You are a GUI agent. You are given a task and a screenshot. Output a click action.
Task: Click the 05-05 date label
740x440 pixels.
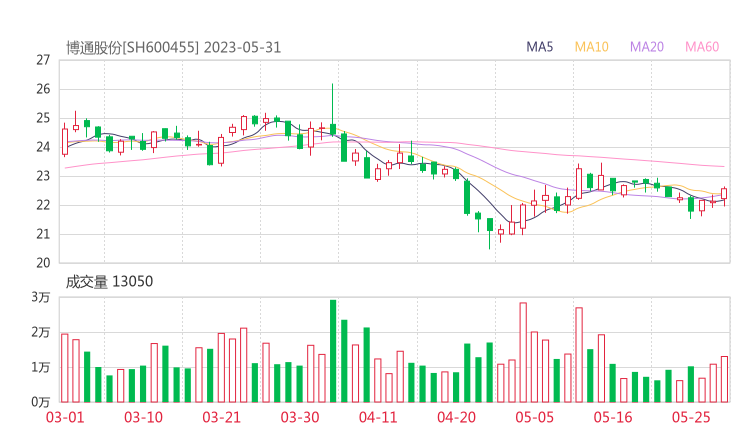click(534, 417)
